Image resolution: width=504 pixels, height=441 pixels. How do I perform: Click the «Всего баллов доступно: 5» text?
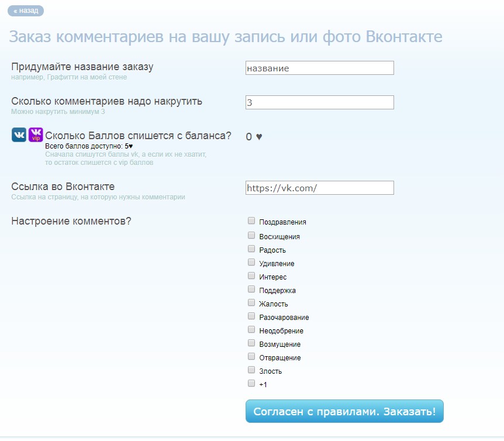pos(89,146)
